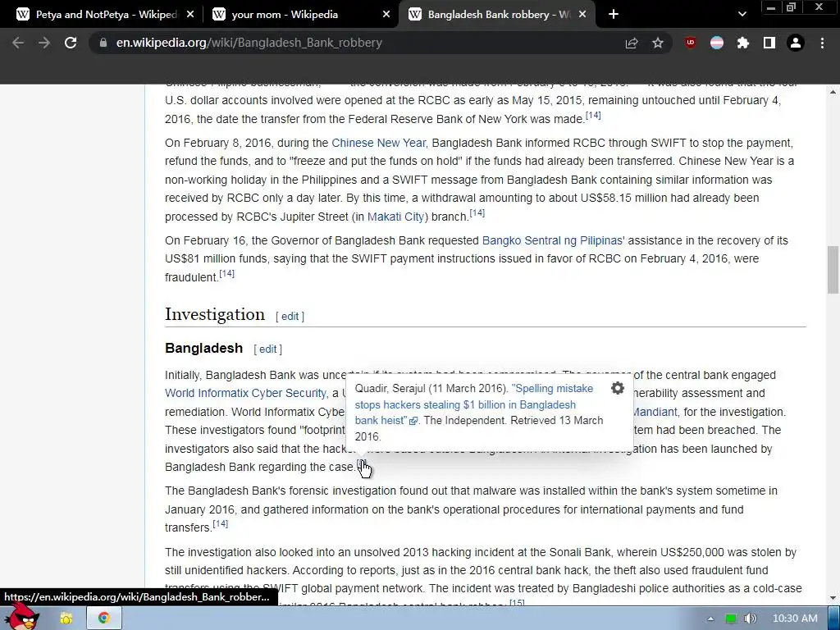Select the Bangladesh Bank robbery tab
This screenshot has width=840, height=630.
(x=497, y=15)
